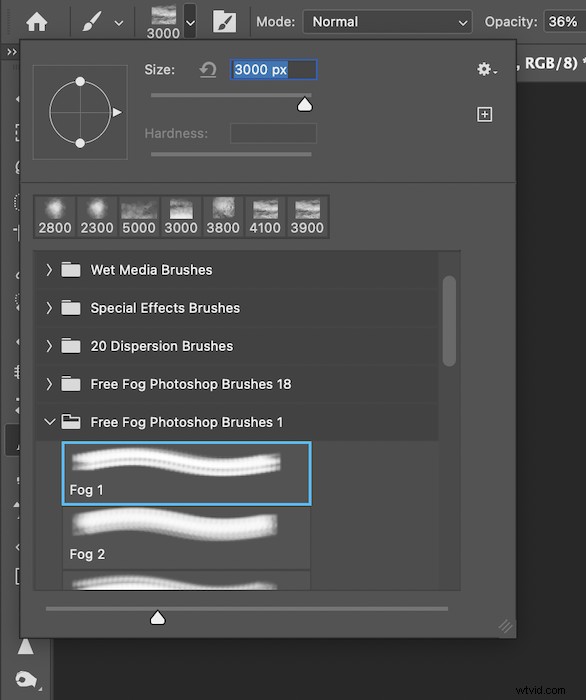Click the brush tip preview showing 3000
Image resolution: width=586 pixels, height=700 pixels.
(163, 21)
